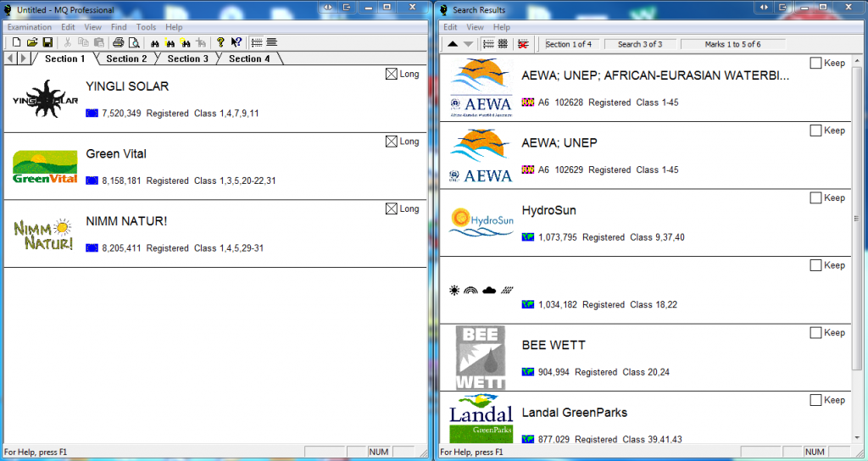
Task: Click the context help arrow-question icon
Action: [236, 42]
